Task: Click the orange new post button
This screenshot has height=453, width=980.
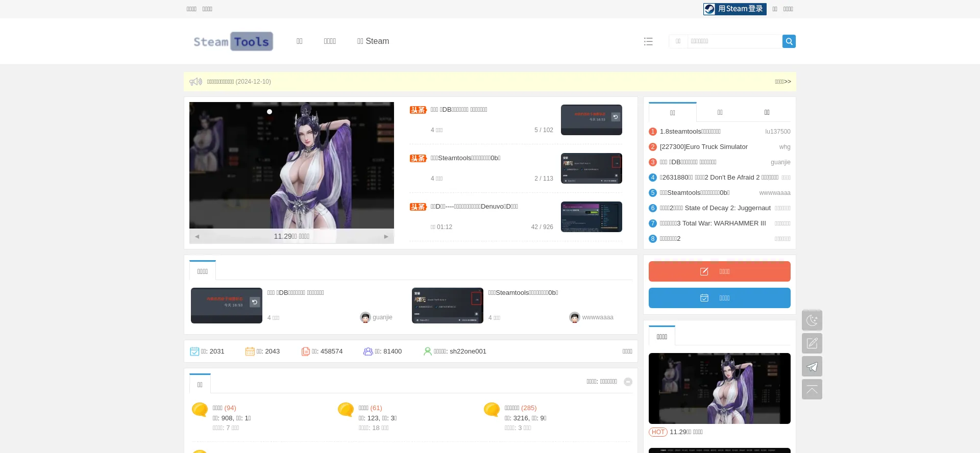Action: [x=719, y=271]
